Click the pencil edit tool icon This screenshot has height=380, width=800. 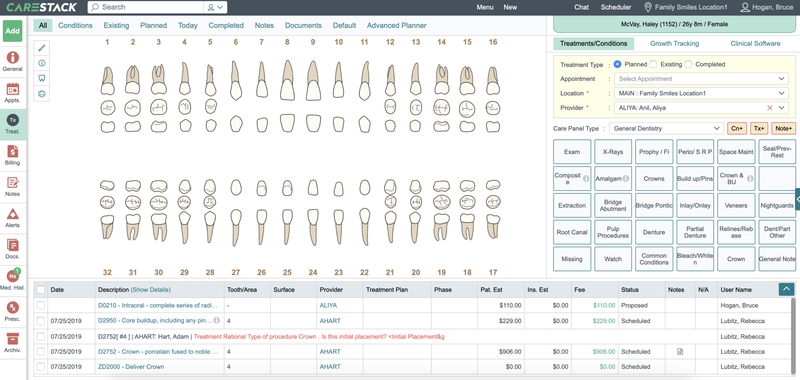click(42, 48)
